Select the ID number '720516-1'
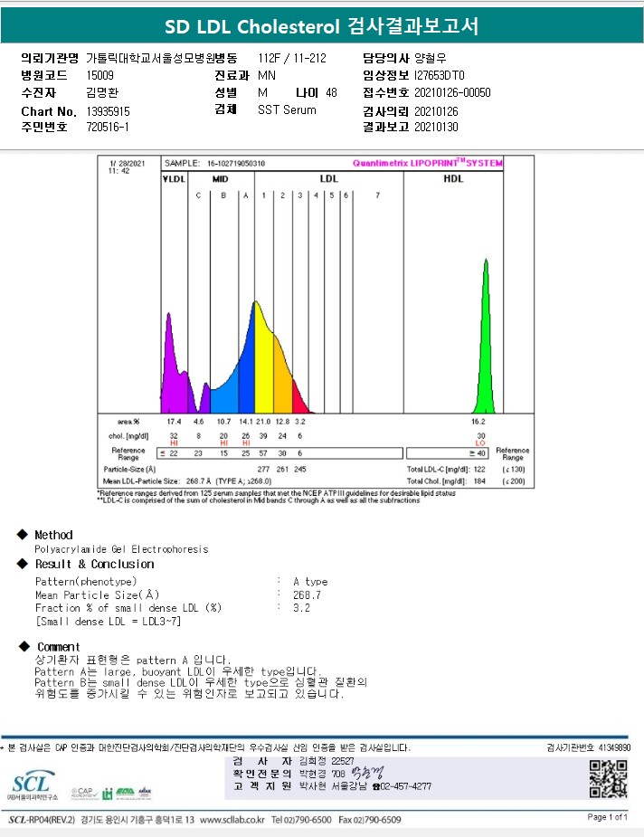 [108, 127]
